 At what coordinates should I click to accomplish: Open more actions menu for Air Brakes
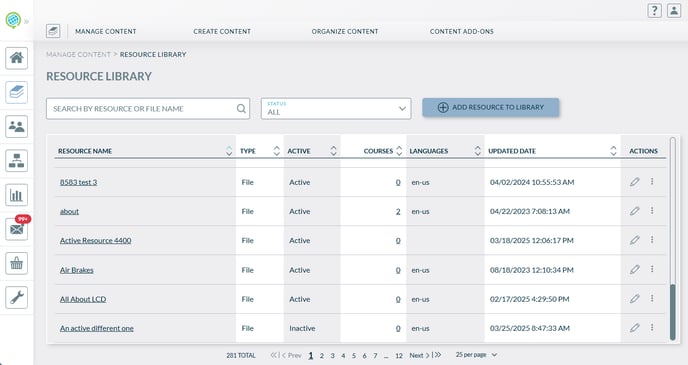click(x=652, y=269)
